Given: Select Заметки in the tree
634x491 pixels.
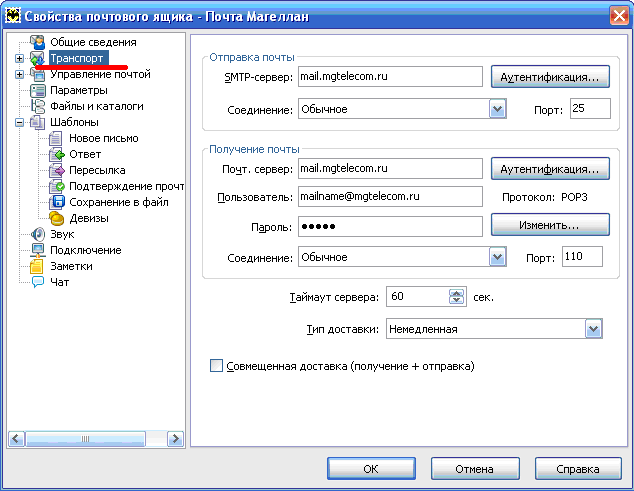Looking at the screenshot, I should tap(72, 266).
